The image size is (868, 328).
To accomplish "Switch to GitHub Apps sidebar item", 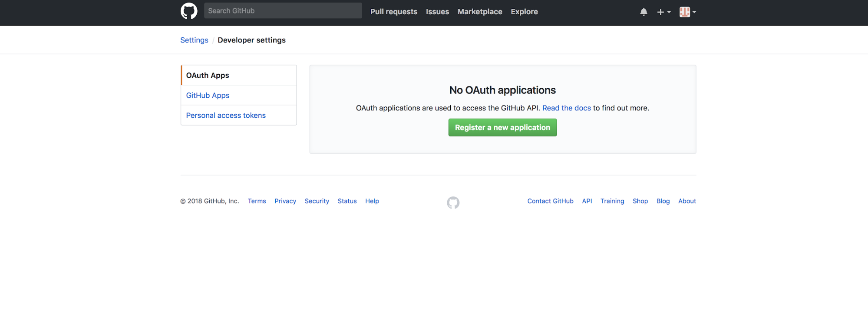I will pyautogui.click(x=208, y=95).
